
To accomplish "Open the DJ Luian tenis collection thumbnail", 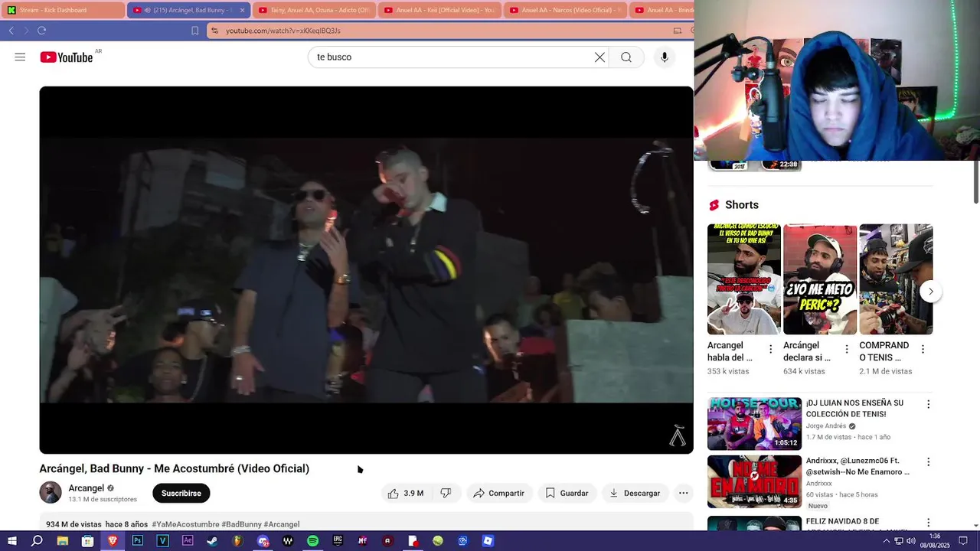I will [x=754, y=423].
